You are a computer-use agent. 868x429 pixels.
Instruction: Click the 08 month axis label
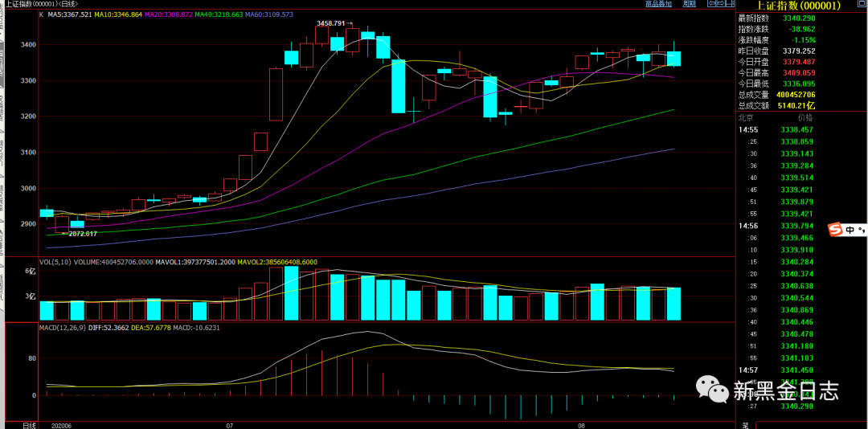pos(581,426)
